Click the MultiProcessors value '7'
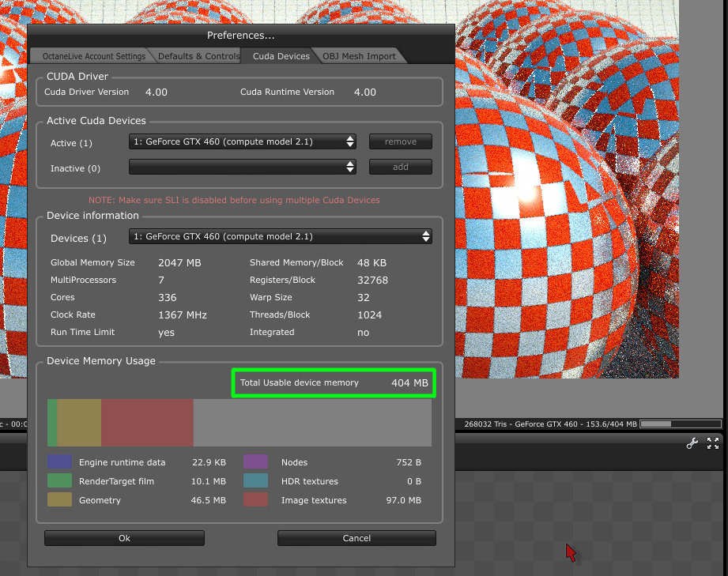This screenshot has height=576, width=728. [161, 280]
